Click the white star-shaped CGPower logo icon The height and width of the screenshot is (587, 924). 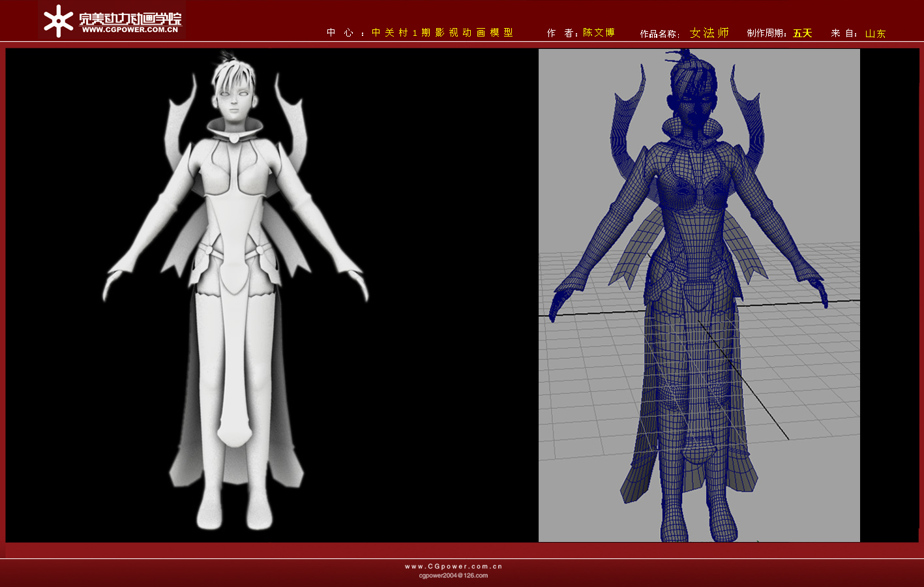coord(59,21)
